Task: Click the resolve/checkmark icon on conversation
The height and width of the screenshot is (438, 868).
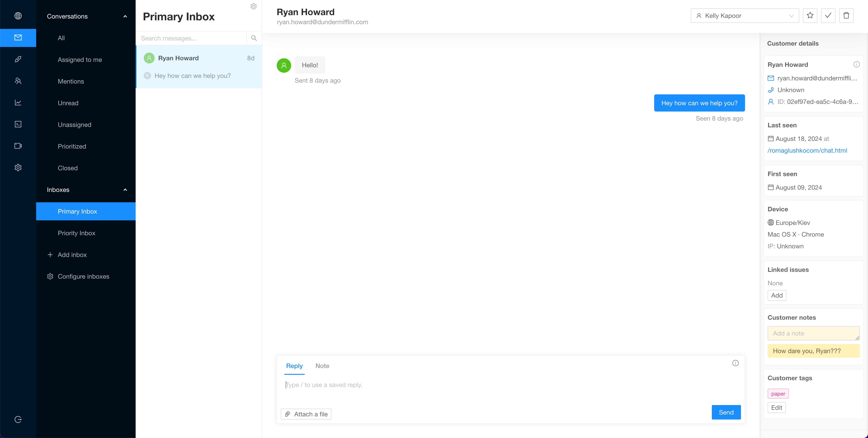Action: click(828, 16)
